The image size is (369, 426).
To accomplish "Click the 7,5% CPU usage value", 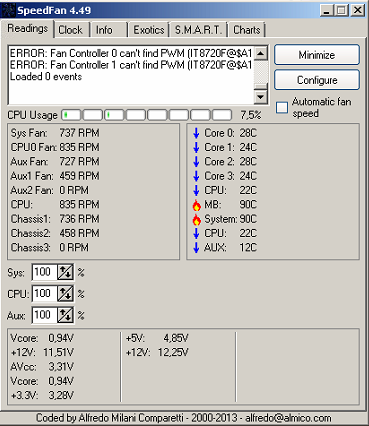I will coord(251,115).
